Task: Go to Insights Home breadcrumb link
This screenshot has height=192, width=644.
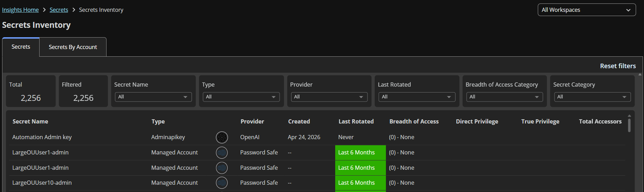Action: (20, 10)
